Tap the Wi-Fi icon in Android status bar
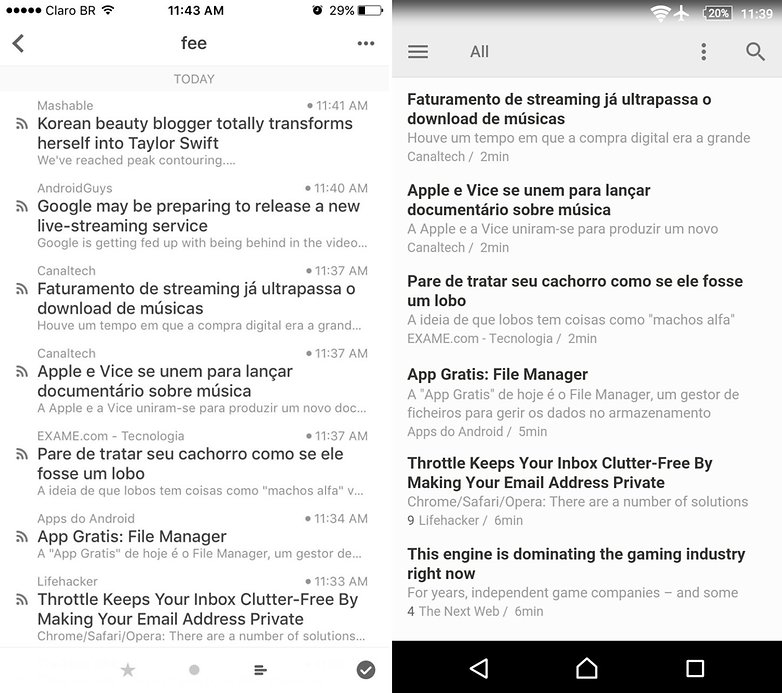This screenshot has width=782, height=693. click(x=660, y=13)
